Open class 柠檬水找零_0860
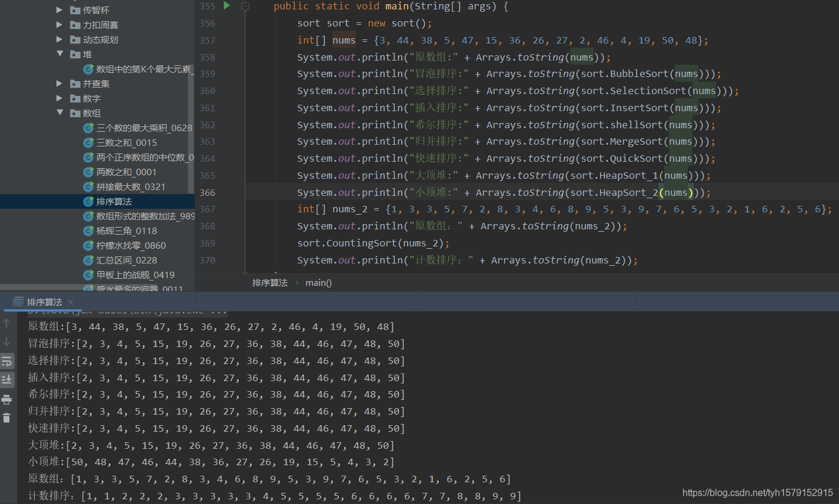Screen dimensions: 839x504 pos(131,245)
